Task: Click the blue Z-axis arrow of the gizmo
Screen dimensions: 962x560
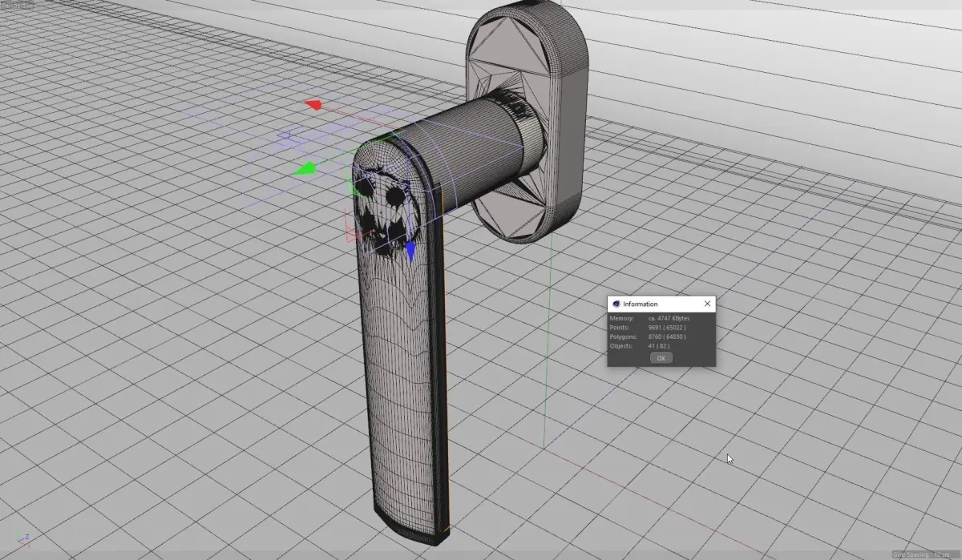Action: [410, 253]
